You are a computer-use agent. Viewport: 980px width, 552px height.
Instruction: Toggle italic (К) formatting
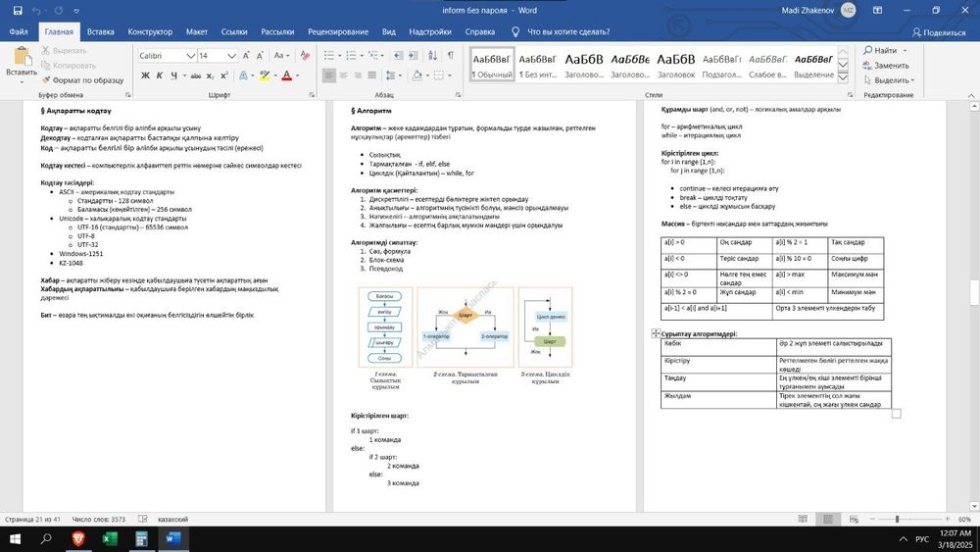pos(160,75)
